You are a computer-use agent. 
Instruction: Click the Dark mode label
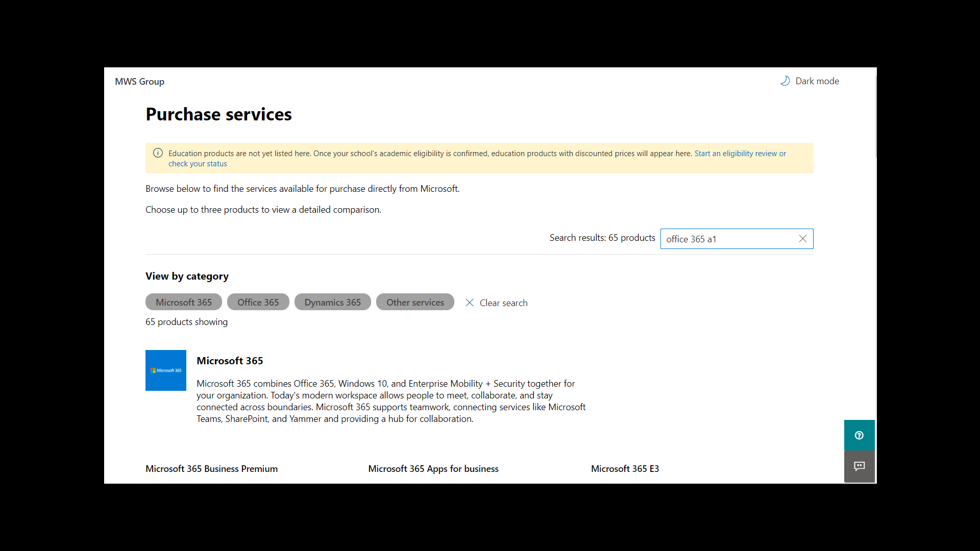click(x=817, y=81)
